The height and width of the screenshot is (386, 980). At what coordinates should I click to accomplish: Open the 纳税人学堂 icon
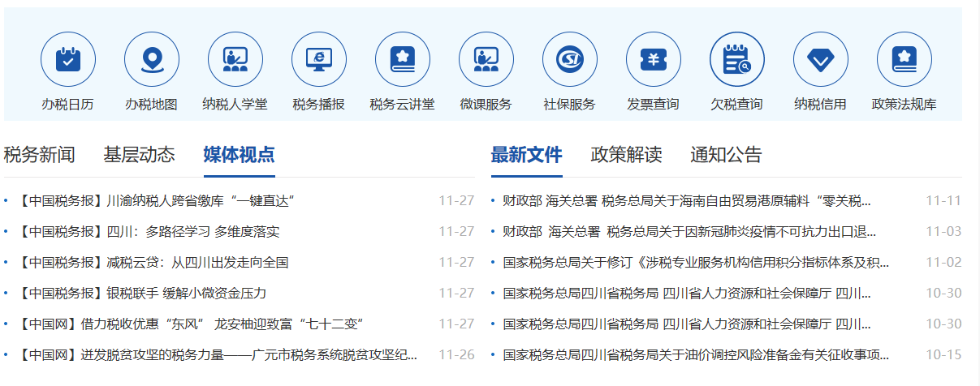(235, 60)
